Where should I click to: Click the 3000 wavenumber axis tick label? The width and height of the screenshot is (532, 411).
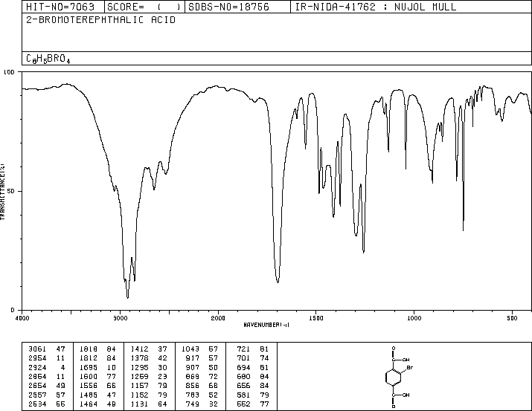coord(120,318)
